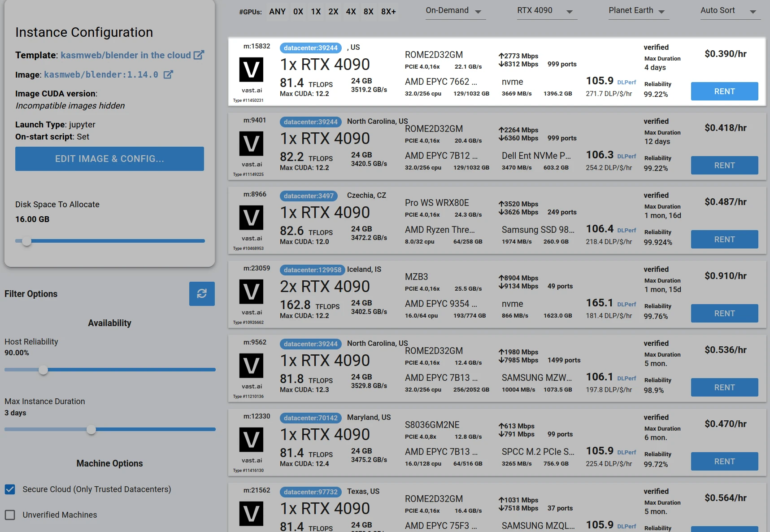The image size is (770, 532).
Task: Click the 165.1 DLPerf score on Iceland machine
Action: (600, 303)
